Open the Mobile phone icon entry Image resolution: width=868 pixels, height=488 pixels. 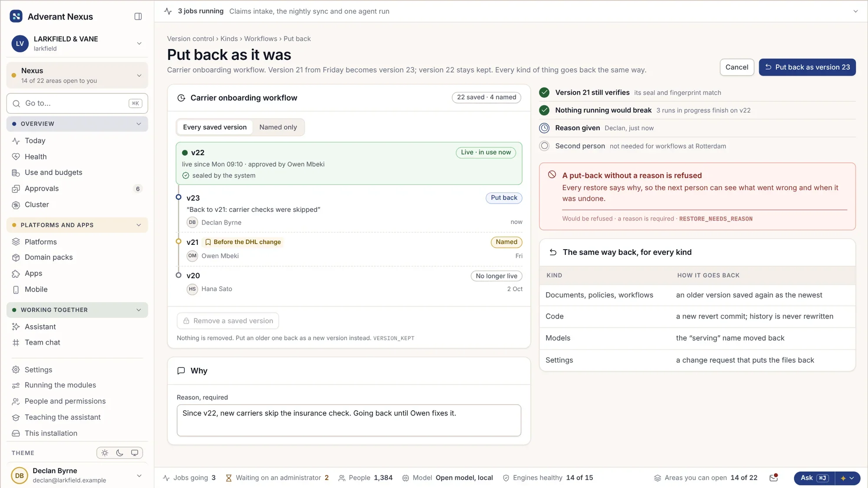click(16, 290)
